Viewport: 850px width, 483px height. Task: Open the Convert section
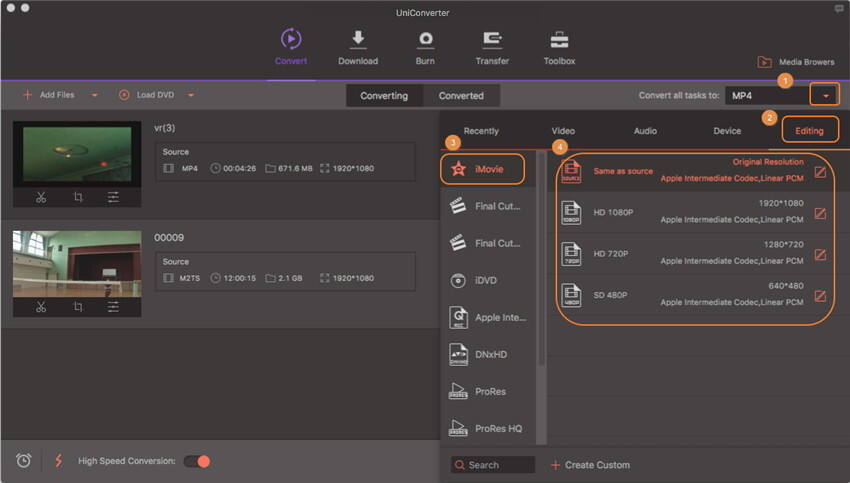pyautogui.click(x=291, y=48)
